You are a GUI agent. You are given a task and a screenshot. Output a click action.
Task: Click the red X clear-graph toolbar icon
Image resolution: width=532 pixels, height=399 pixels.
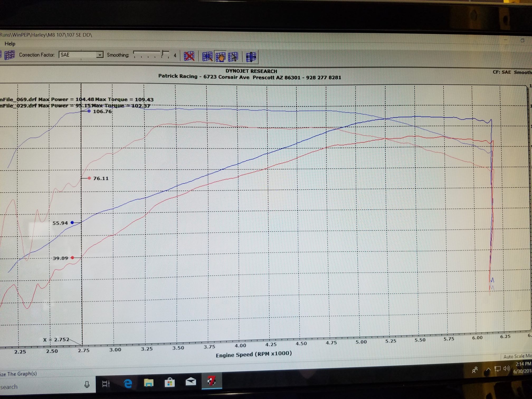[189, 56]
